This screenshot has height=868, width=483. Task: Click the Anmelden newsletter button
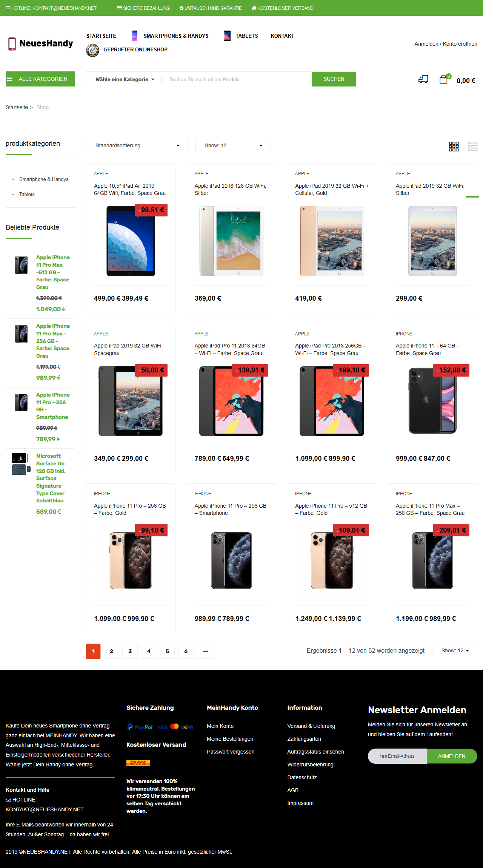pos(452,756)
